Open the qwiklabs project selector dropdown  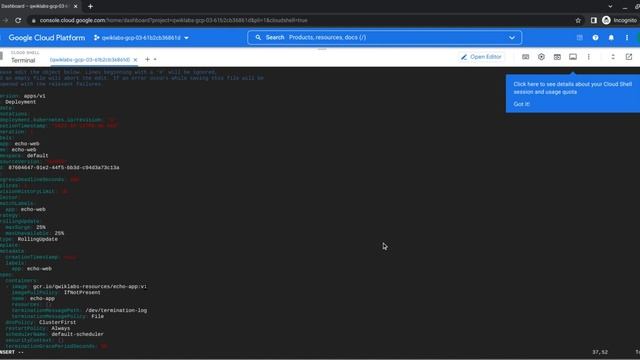point(141,38)
